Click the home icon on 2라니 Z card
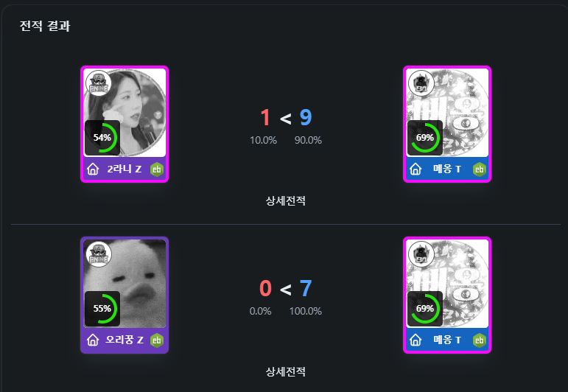Screen dimensions: 568x392 click(93, 169)
